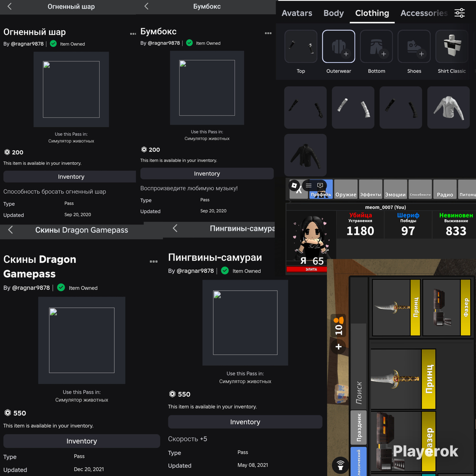Select the Праздник category tab
The width and height of the screenshot is (476, 476).
click(358, 427)
